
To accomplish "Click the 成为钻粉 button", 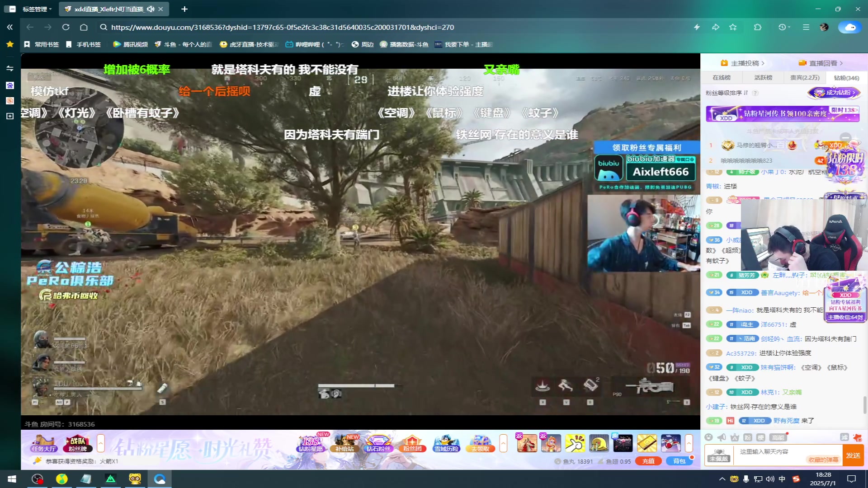I will click(835, 93).
